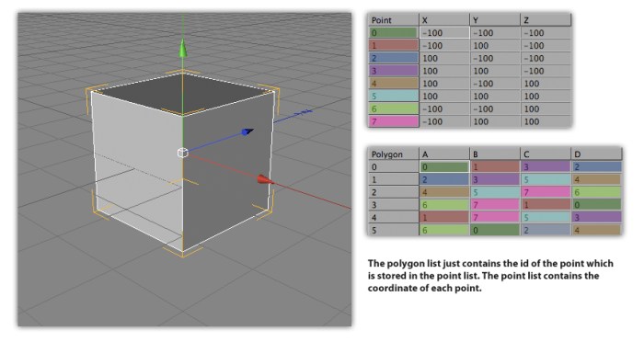Select point 3 purple cell in Point table
The height and width of the screenshot is (342, 644).
pos(394,71)
